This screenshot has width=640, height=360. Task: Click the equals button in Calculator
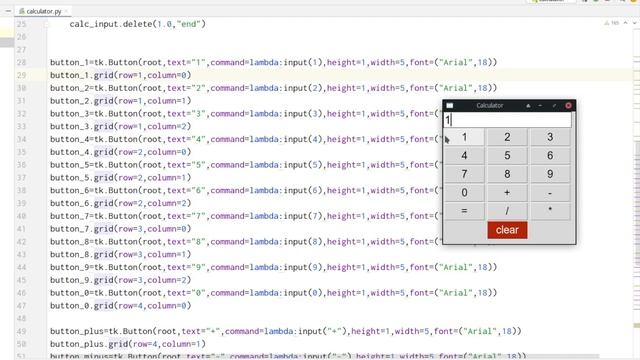464,211
